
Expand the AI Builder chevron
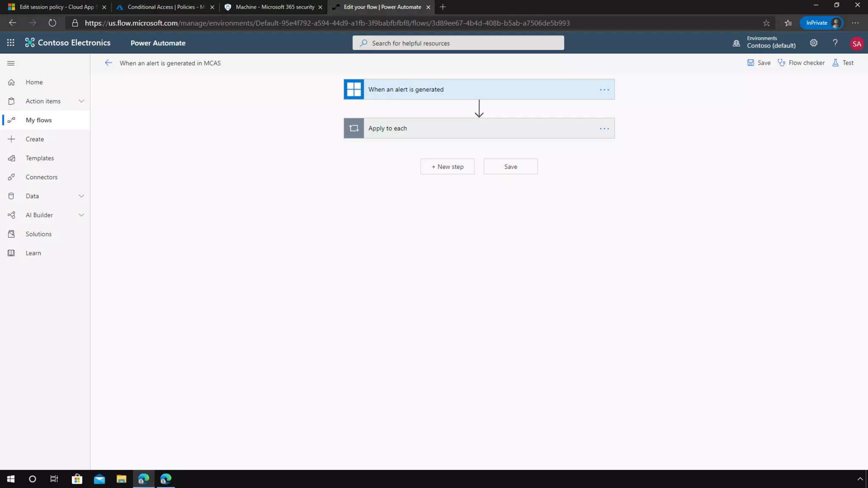[x=81, y=215]
